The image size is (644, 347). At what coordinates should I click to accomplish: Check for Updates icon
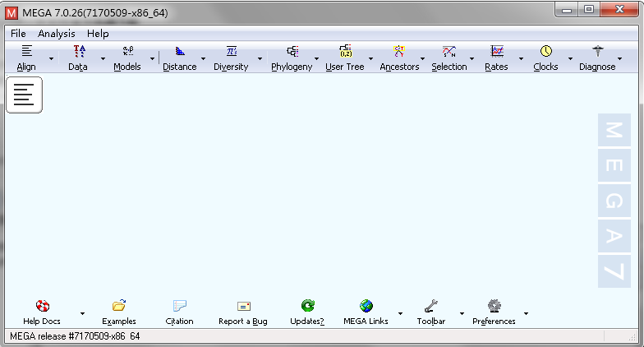coord(307,306)
